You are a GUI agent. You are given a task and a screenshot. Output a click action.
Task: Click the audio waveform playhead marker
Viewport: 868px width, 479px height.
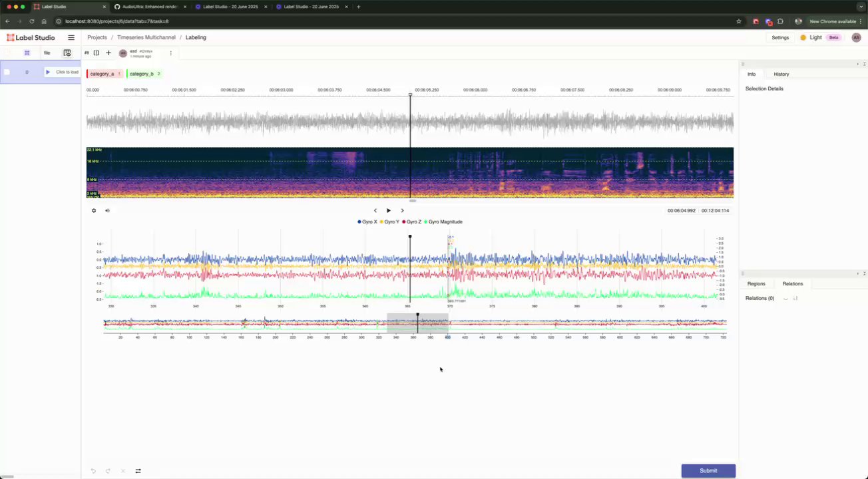(410, 95)
